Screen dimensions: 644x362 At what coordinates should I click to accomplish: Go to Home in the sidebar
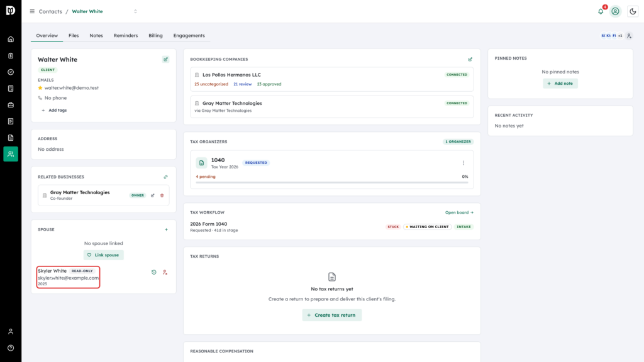[x=11, y=40]
